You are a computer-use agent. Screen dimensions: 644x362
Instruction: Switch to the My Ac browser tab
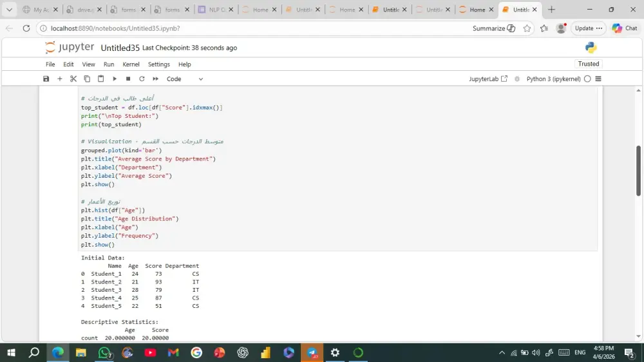tap(40, 10)
